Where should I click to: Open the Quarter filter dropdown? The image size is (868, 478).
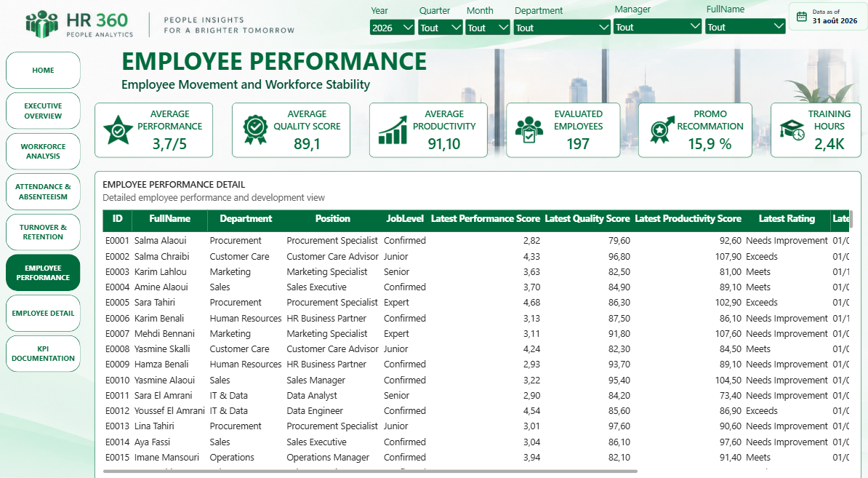coord(440,27)
